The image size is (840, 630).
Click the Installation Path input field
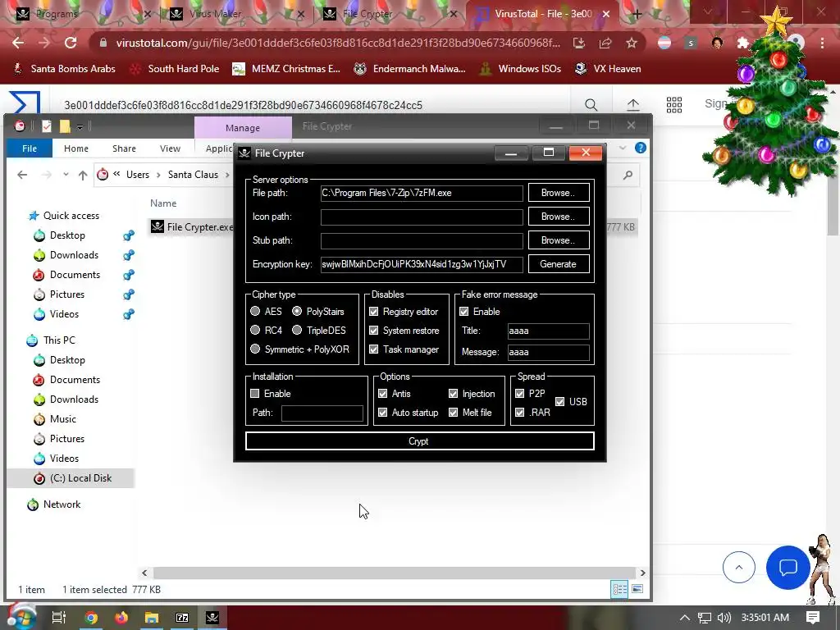[322, 413]
